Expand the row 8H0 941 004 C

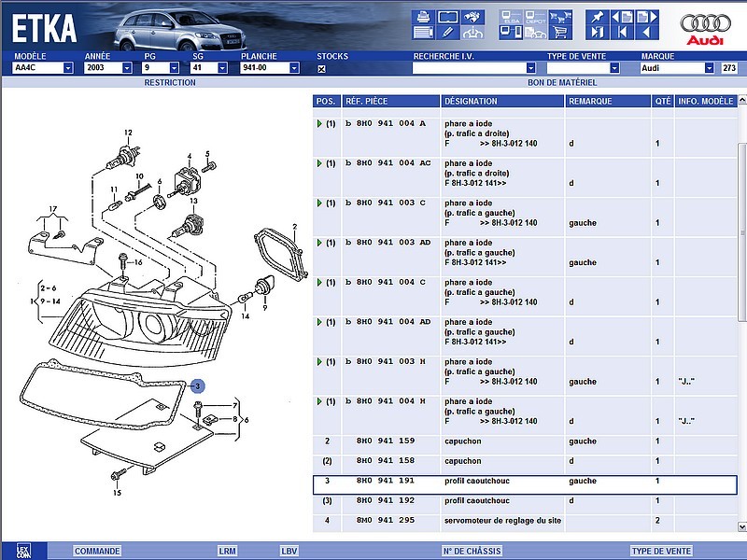pyautogui.click(x=319, y=283)
